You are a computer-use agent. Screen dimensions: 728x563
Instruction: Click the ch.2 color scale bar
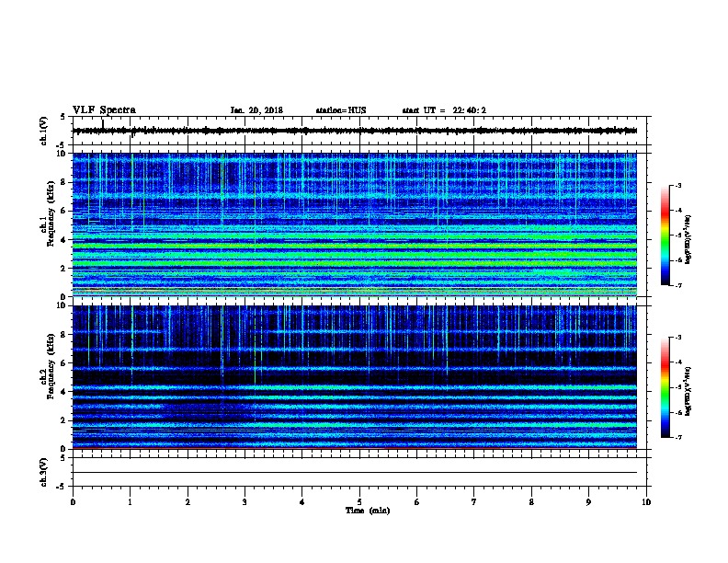[x=665, y=387]
